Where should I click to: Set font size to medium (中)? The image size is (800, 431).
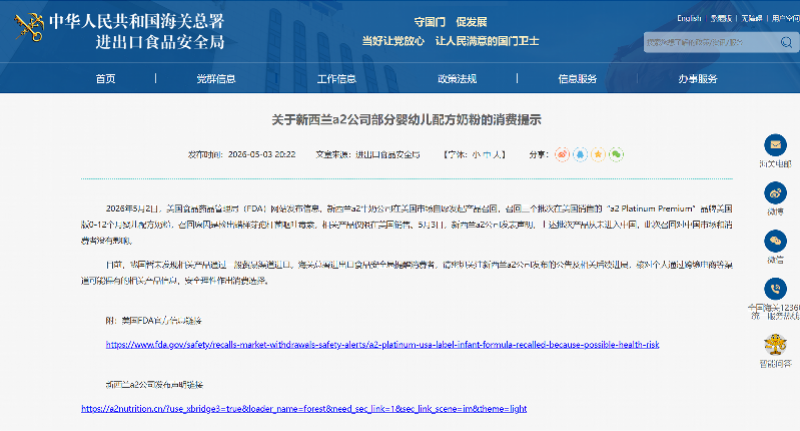[486, 155]
